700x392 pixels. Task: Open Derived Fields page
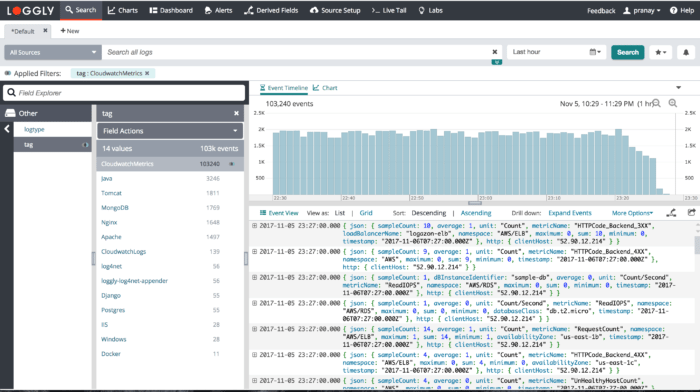[271, 10]
